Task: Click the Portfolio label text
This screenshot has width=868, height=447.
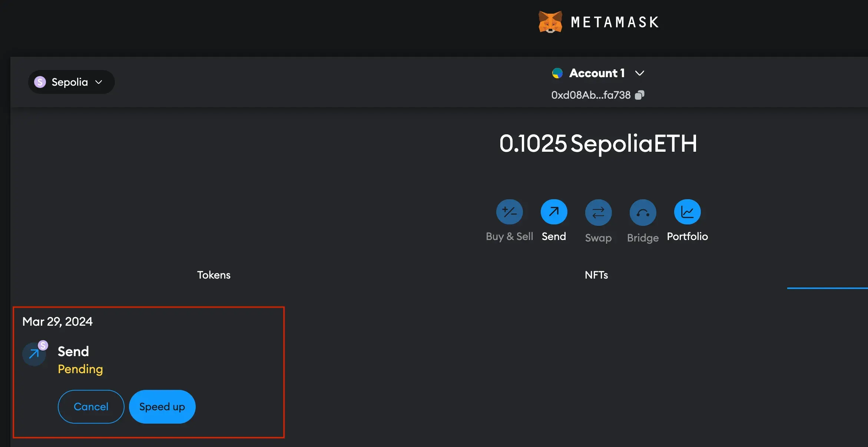Action: (688, 236)
